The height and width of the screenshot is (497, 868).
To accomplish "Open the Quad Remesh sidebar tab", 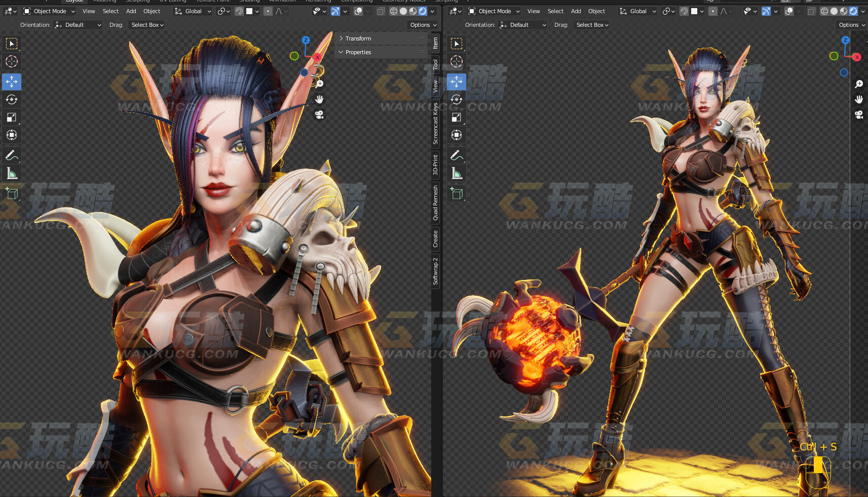I will point(435,203).
